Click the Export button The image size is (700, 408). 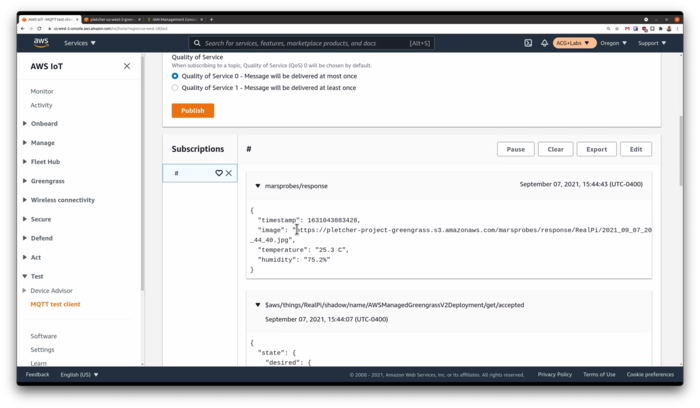[596, 149]
